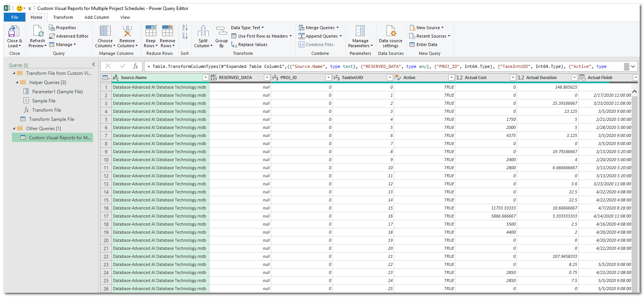Click the Group By icon

pyautogui.click(x=221, y=31)
